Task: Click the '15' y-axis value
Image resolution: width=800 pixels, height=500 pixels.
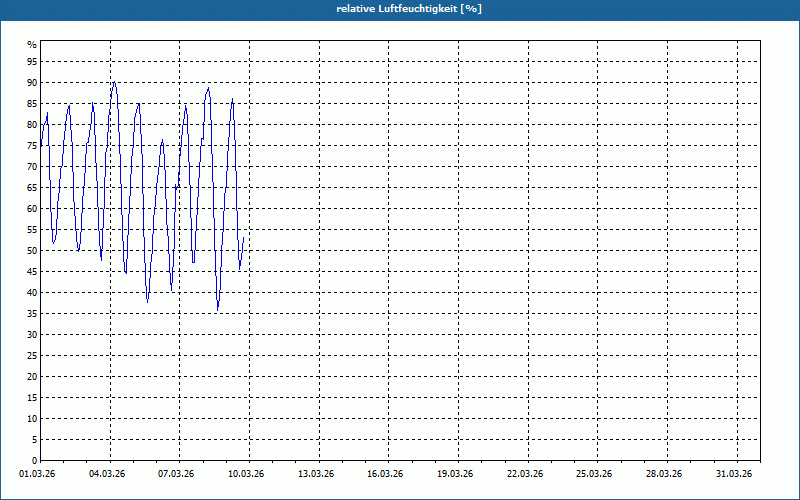Action: pyautogui.click(x=32, y=397)
